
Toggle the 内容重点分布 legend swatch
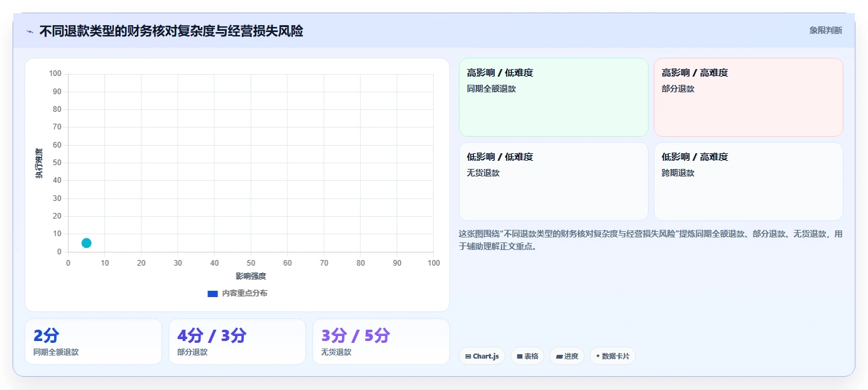pos(212,293)
